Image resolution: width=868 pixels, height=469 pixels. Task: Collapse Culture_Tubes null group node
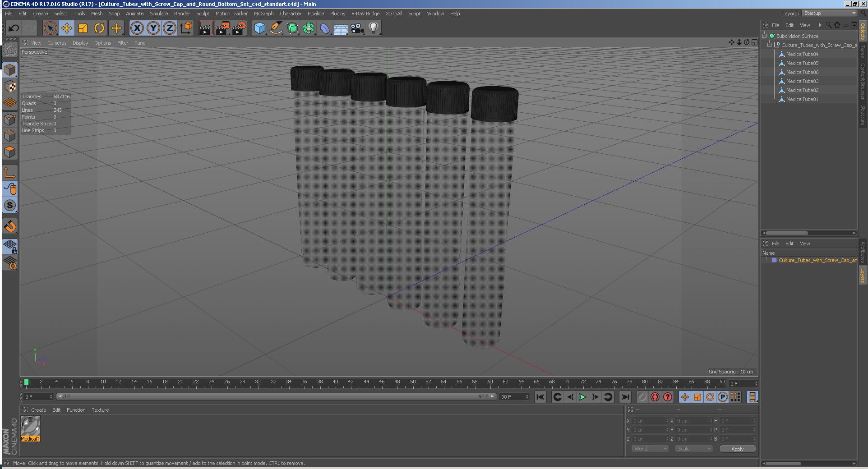click(x=770, y=45)
